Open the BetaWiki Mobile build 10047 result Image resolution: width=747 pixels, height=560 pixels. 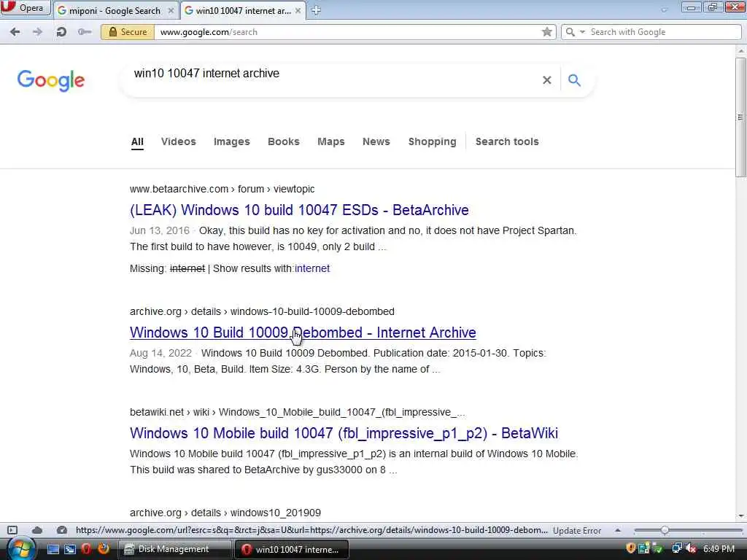[344, 433]
